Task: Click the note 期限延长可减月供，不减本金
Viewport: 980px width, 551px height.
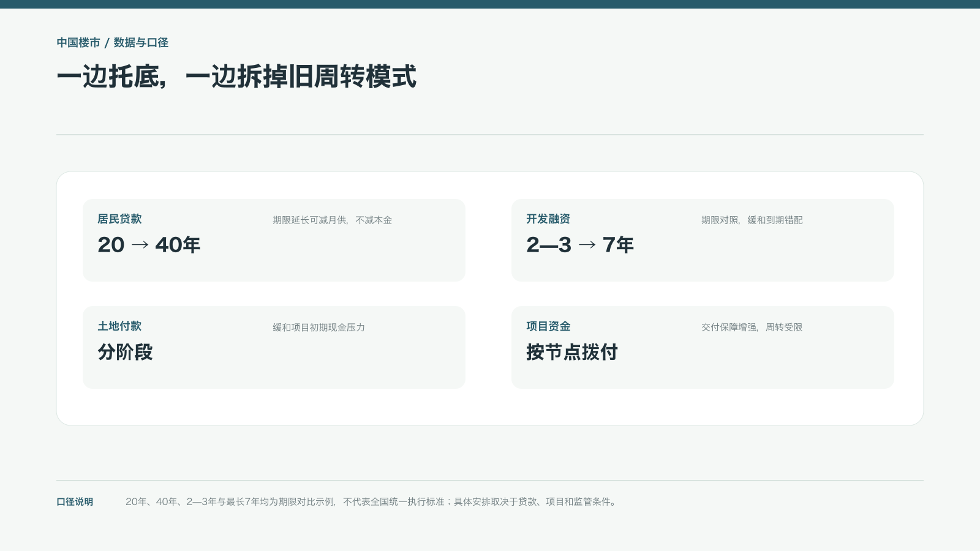Action: pyautogui.click(x=332, y=220)
